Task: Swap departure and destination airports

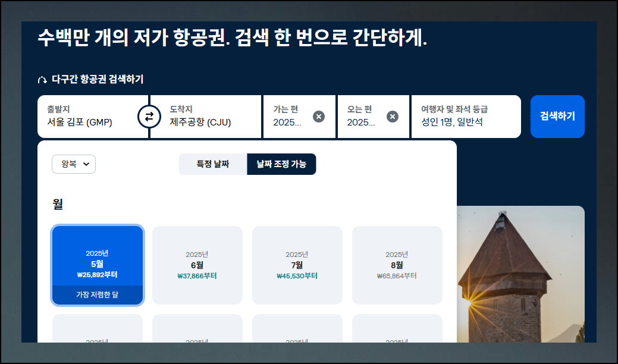Action: pos(149,117)
